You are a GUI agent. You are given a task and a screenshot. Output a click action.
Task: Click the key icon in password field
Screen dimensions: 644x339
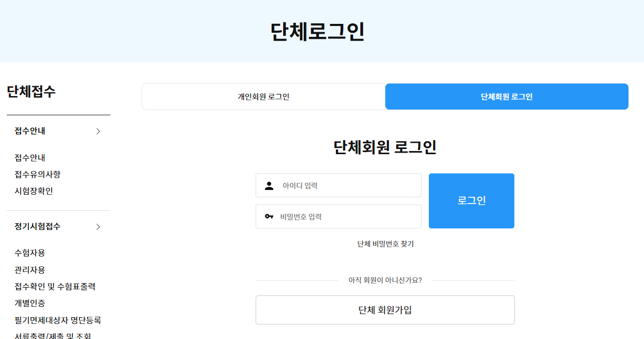click(x=269, y=216)
